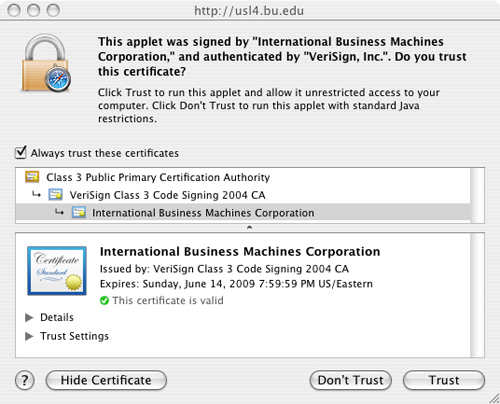Click 'Issued by: VeriSign Class 3' text
500x404 pixels.
[x=224, y=269]
